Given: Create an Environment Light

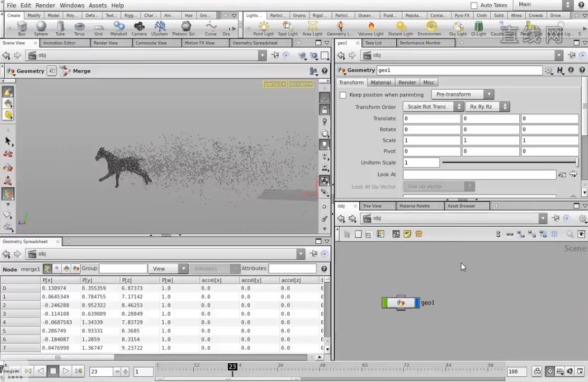Looking at the screenshot, I should 431,28.
